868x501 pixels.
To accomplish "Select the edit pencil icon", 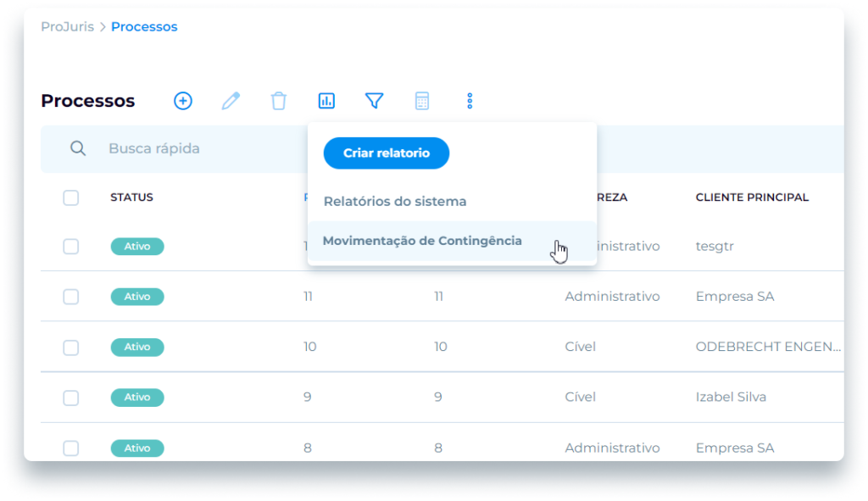I will [x=231, y=100].
